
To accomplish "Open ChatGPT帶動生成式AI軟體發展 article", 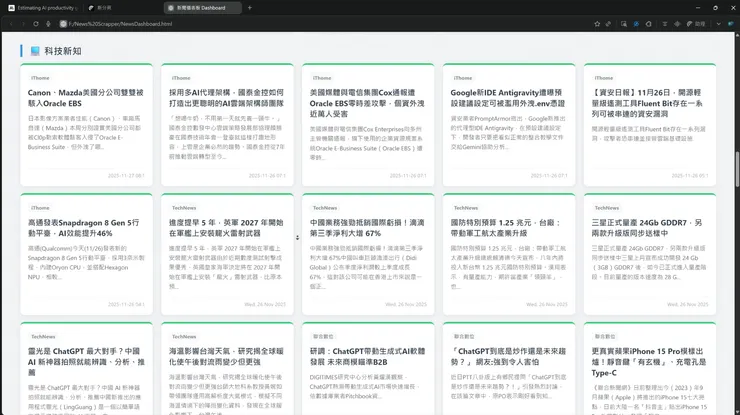I will [x=367, y=356].
